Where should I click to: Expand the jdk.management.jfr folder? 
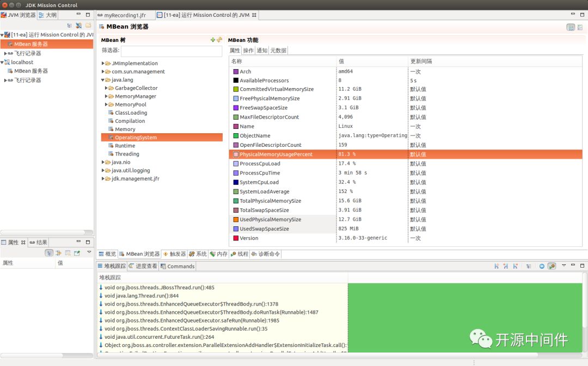[103, 179]
